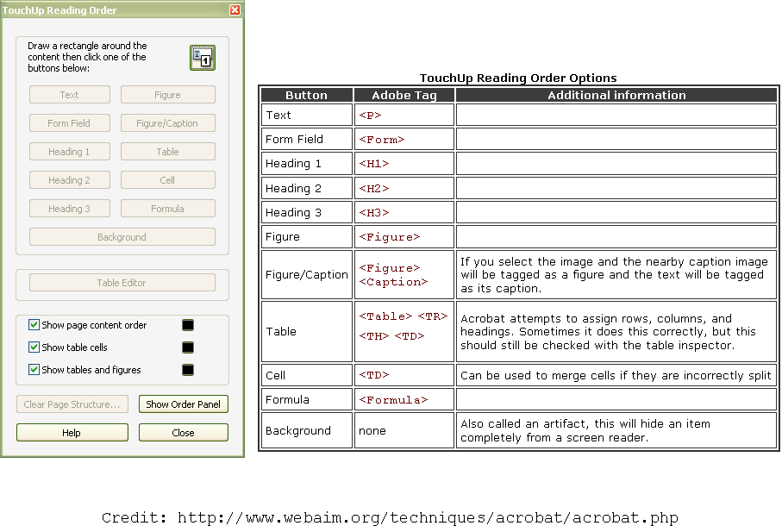Image resolution: width=782 pixels, height=532 pixels.
Task: Click Show Order Panel button
Action: click(184, 404)
